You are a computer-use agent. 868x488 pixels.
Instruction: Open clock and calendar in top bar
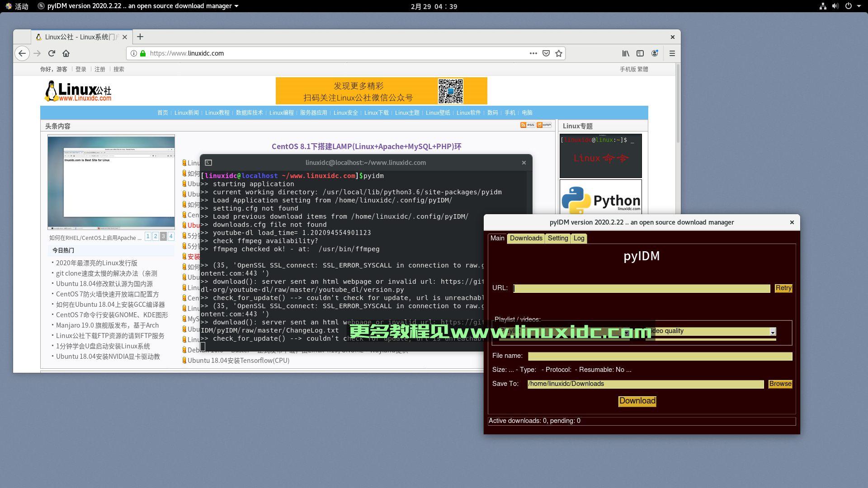(434, 6)
